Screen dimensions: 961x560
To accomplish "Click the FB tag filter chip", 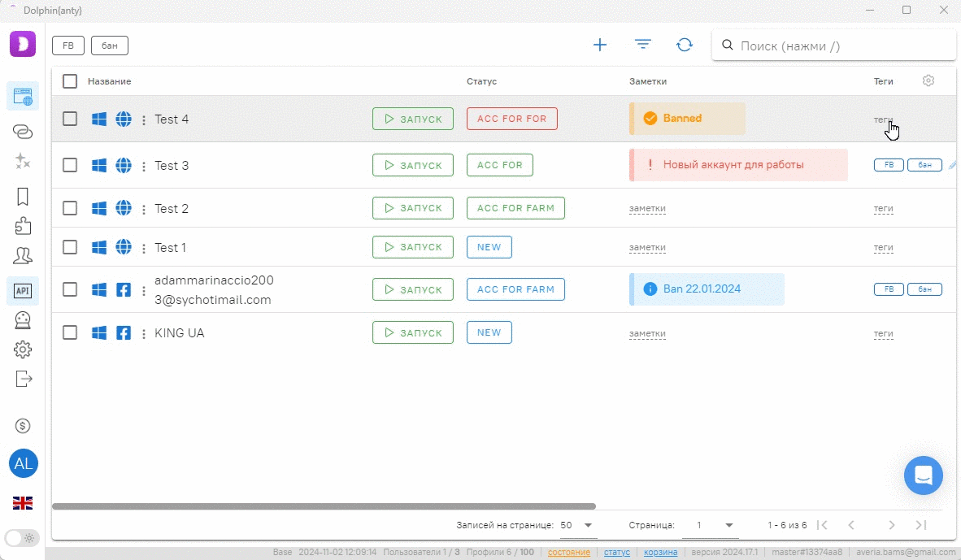I will coord(68,46).
